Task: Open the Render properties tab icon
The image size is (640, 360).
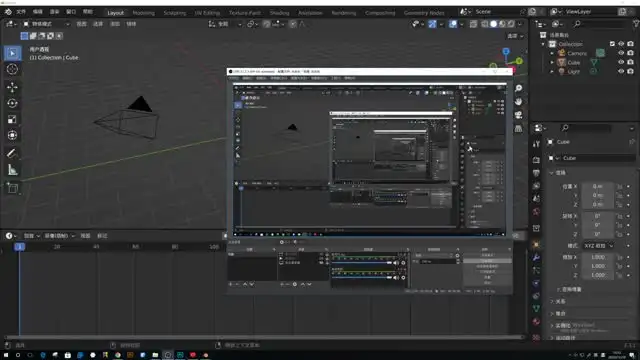Action: pyautogui.click(x=536, y=160)
